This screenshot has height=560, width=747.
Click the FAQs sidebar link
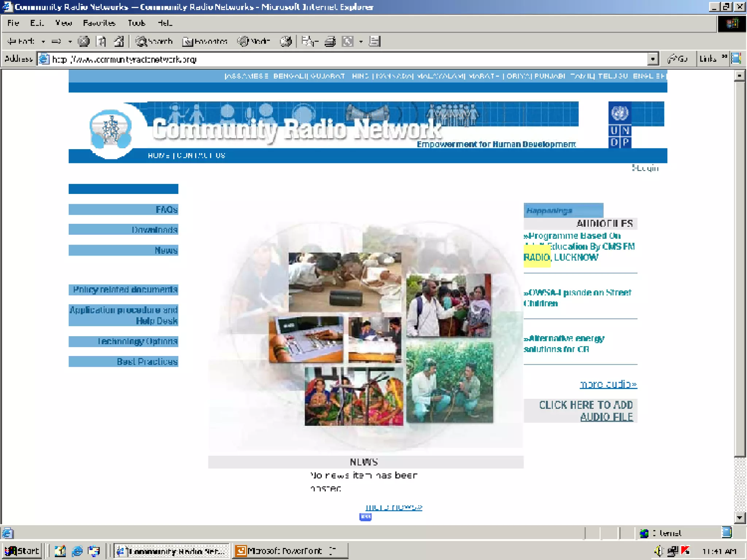(166, 210)
